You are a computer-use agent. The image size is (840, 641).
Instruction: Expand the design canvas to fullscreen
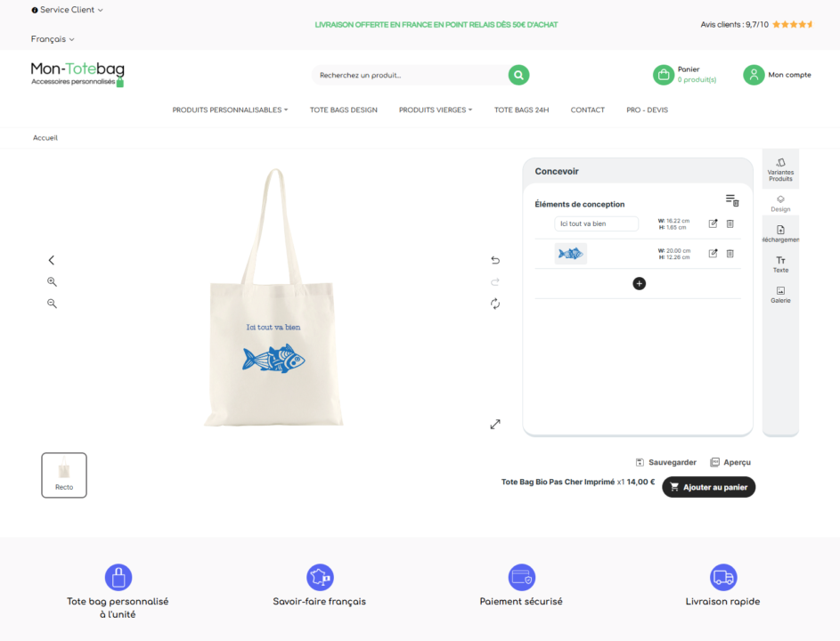click(495, 424)
